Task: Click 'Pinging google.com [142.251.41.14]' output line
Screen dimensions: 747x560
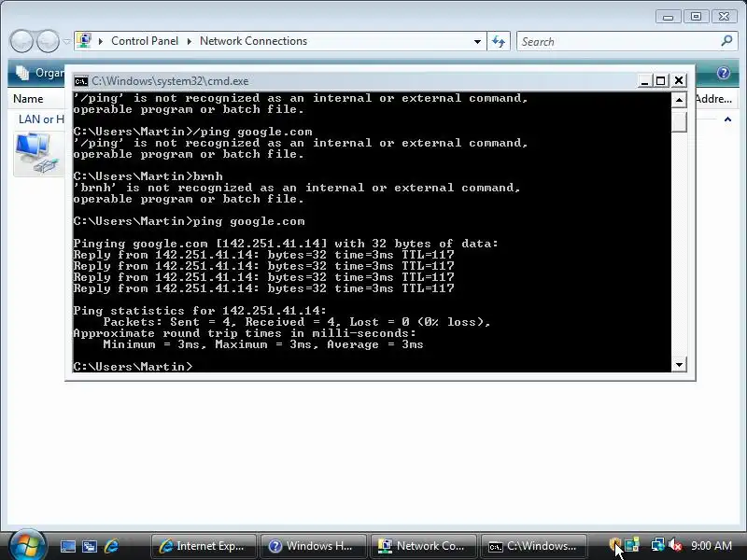Action: click(286, 244)
